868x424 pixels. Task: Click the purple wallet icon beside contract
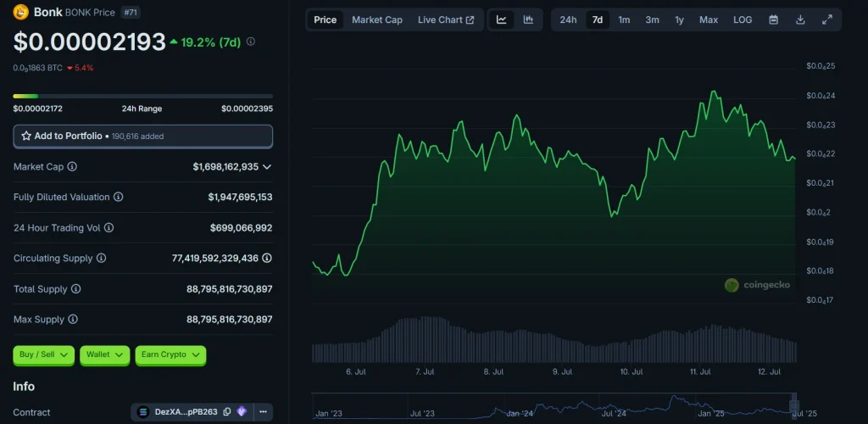pos(242,412)
